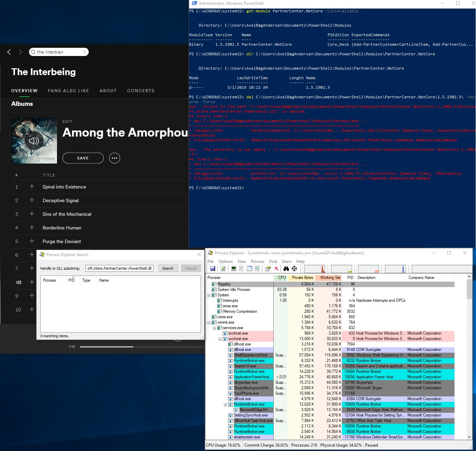476x451 pixels.
Task: Toggle the lower pane view in Process Explorer
Action: 249,269
